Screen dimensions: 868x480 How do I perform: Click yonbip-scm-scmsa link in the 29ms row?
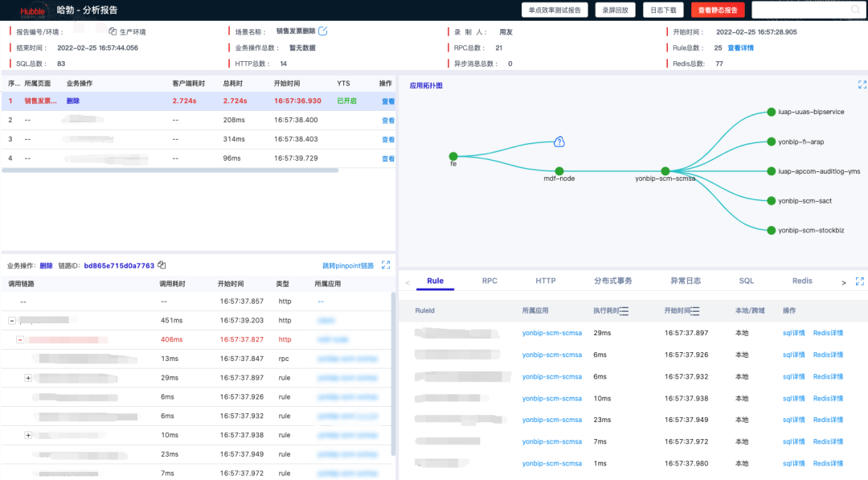(552, 333)
